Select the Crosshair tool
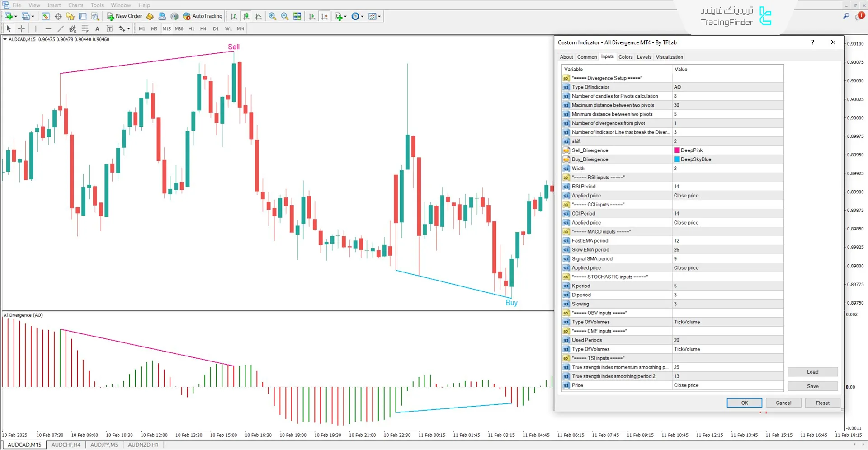This screenshot has height=450, width=868. pos(21,28)
